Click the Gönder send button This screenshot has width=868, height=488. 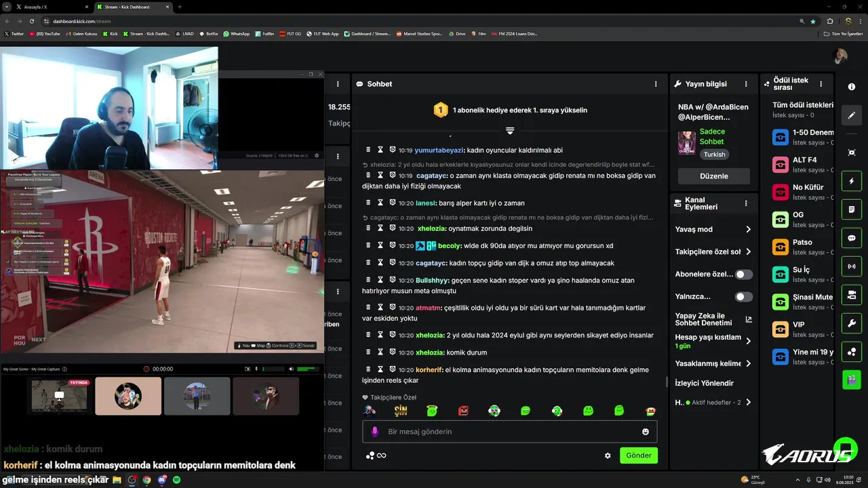[639, 455]
